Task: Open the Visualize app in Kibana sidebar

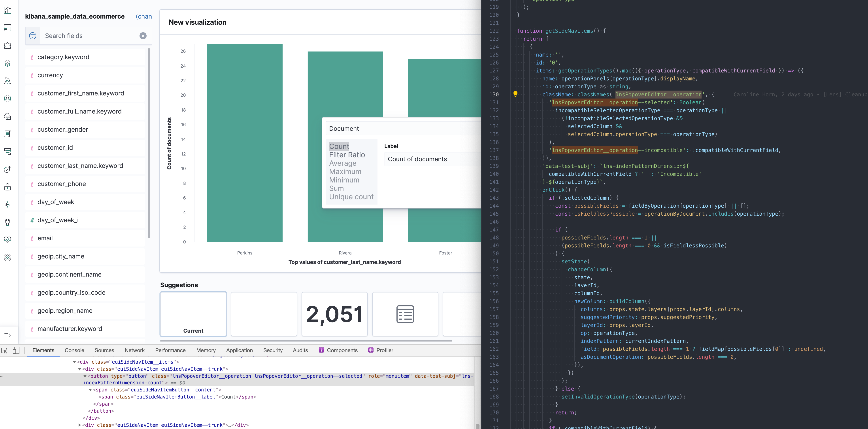Action: point(8,10)
